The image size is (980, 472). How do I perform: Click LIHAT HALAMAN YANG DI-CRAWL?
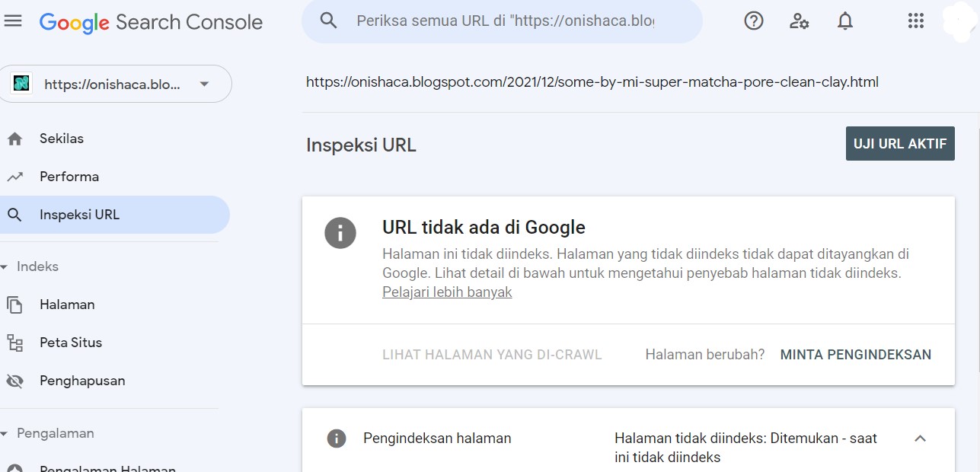492,355
